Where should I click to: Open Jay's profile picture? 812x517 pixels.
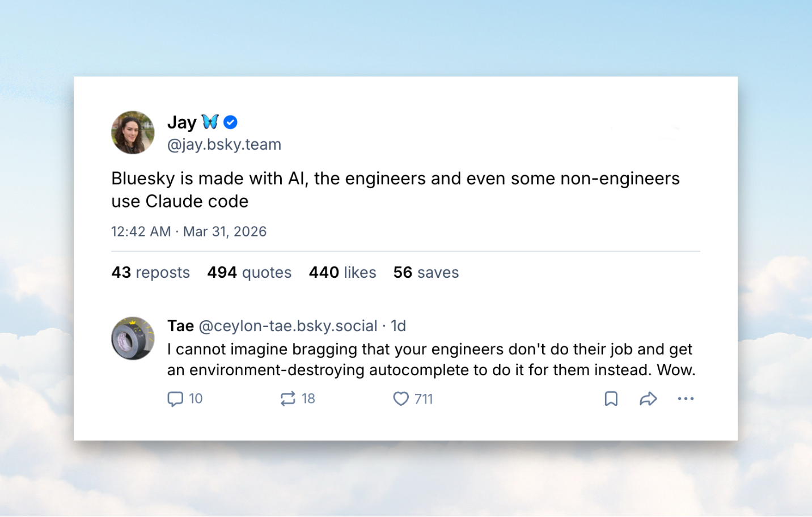pos(133,133)
